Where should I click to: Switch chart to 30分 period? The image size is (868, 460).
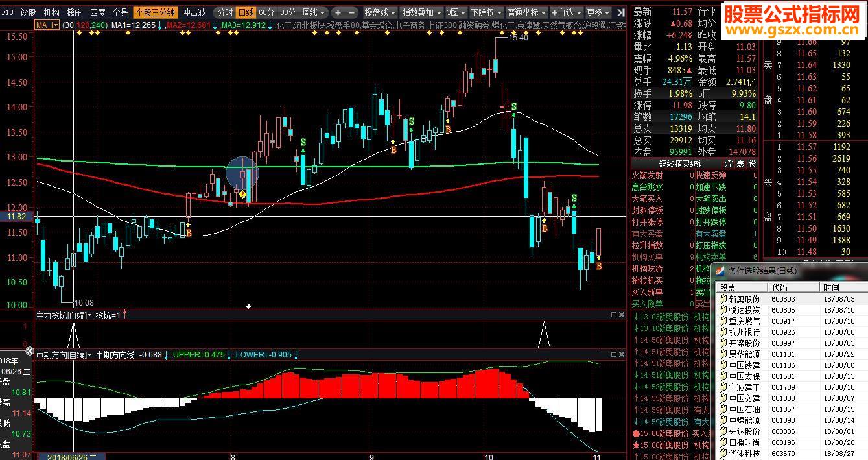point(288,12)
